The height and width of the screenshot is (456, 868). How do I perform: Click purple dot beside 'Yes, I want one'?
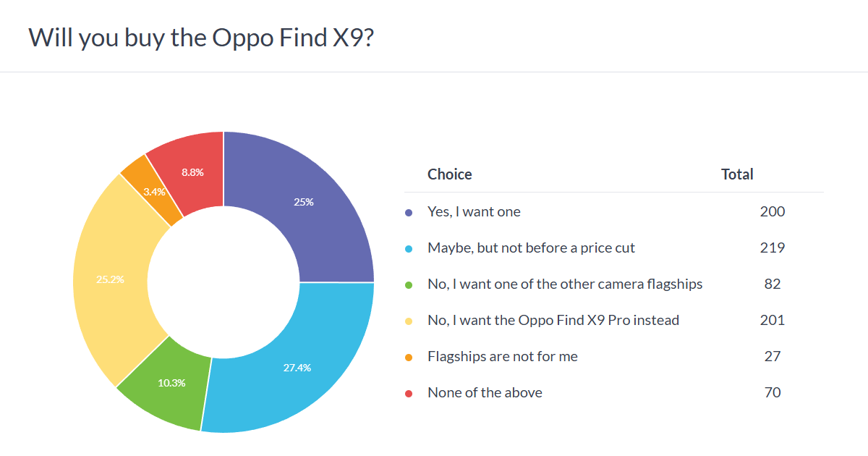409,213
